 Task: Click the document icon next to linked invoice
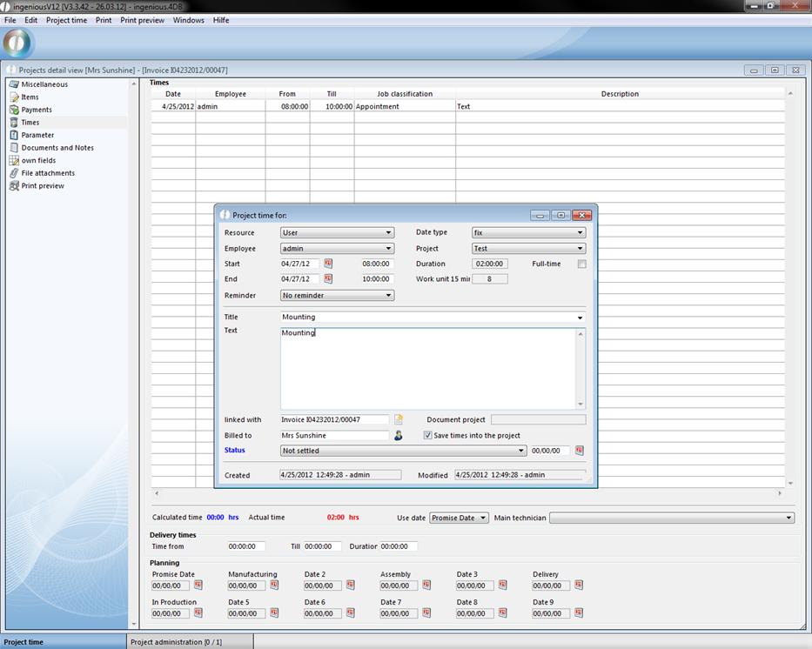399,419
